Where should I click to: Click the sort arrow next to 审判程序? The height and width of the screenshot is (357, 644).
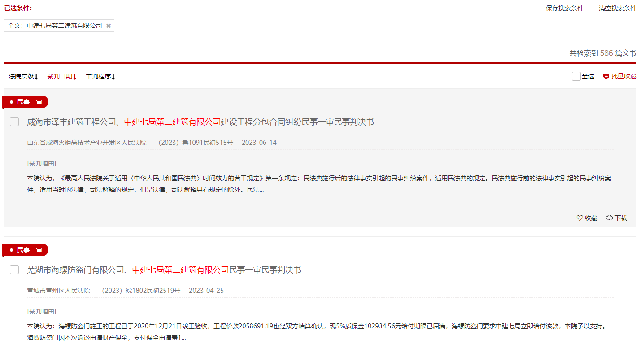(113, 77)
